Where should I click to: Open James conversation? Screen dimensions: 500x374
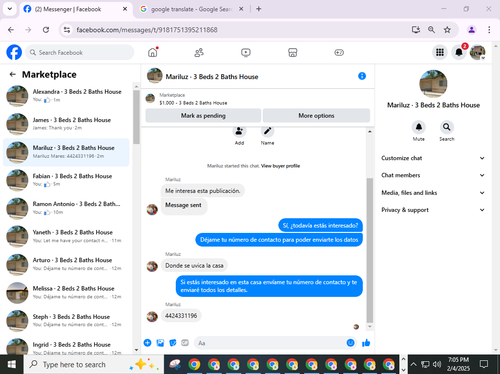(x=66, y=124)
